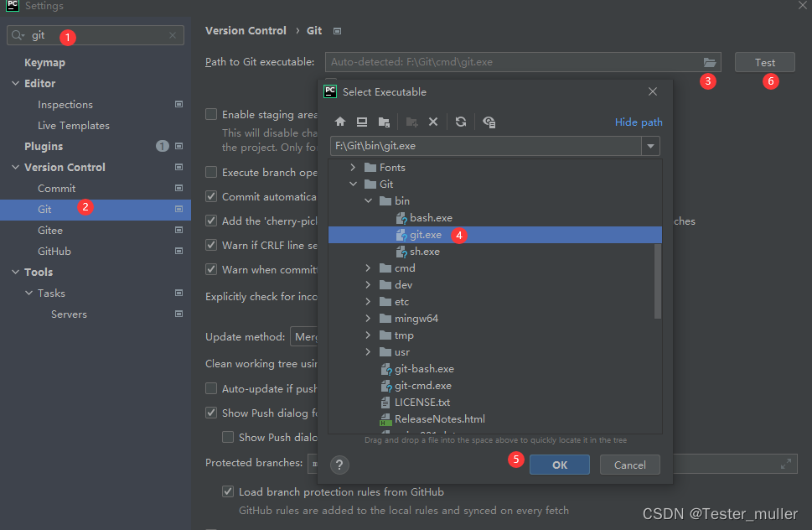
Task: Click Cancel in Select Executable dialog
Action: (x=629, y=465)
